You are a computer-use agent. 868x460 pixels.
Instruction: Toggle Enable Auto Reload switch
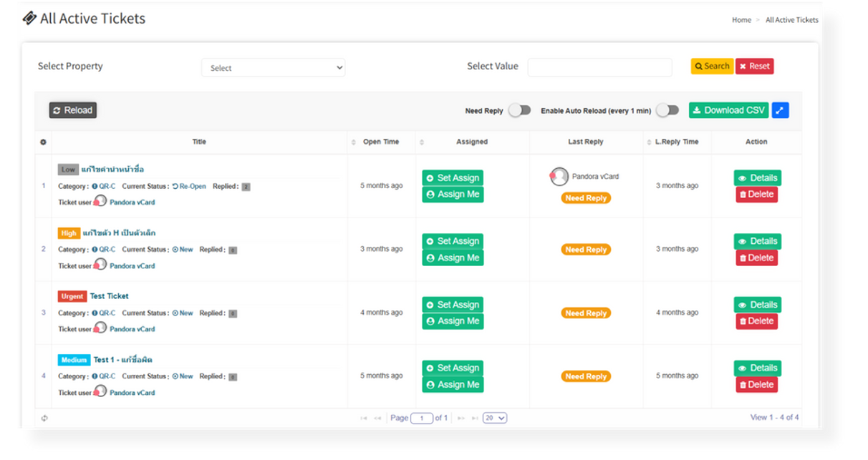667,110
